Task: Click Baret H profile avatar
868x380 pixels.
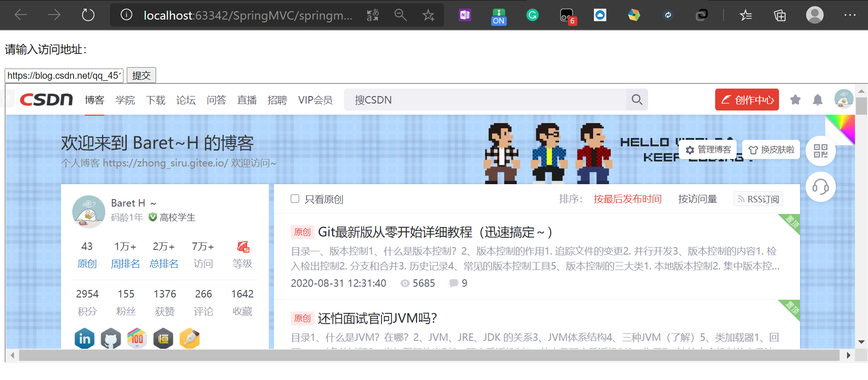Action: pos(89,212)
